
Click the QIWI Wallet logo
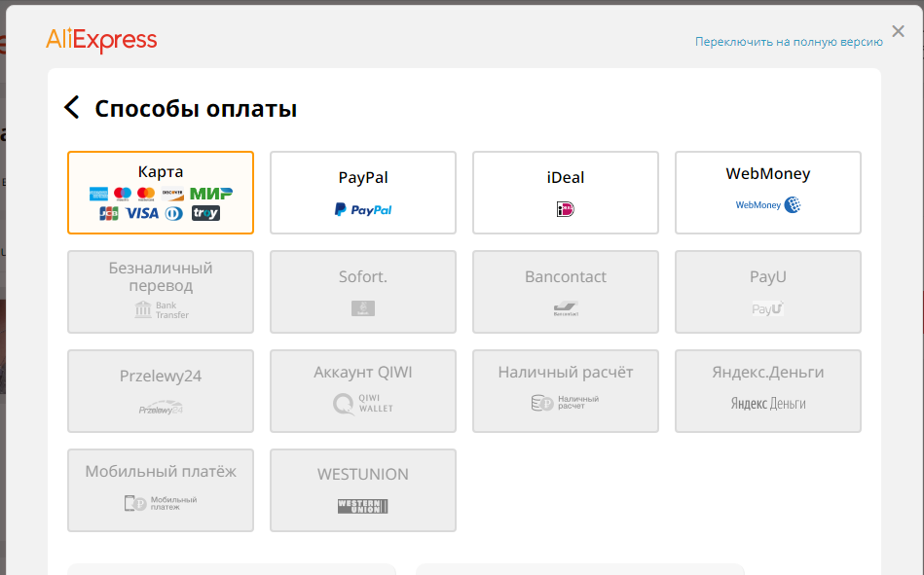363,404
